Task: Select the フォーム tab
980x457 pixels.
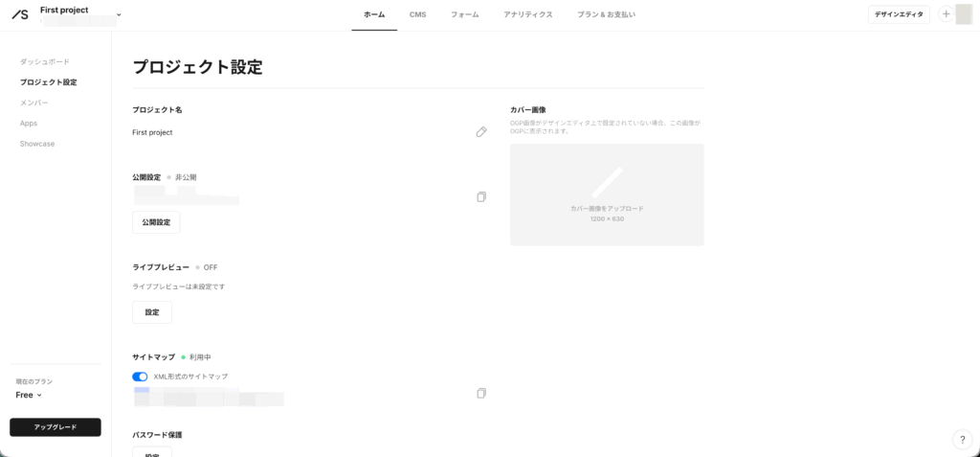Action: pyautogui.click(x=465, y=14)
